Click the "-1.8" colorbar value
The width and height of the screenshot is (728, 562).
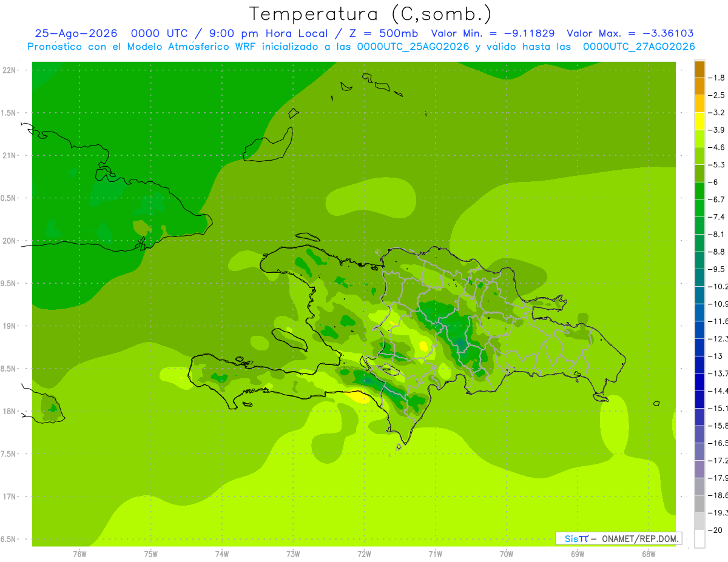pyautogui.click(x=716, y=78)
